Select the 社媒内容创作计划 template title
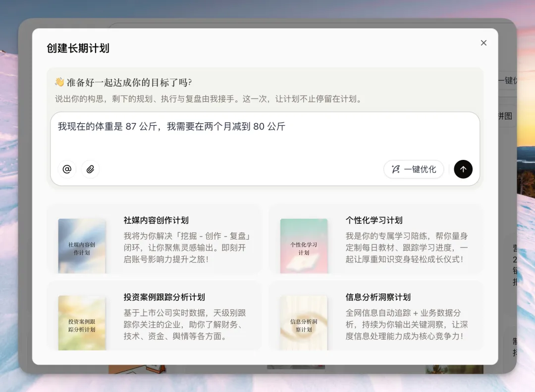The image size is (535, 392). (156, 220)
